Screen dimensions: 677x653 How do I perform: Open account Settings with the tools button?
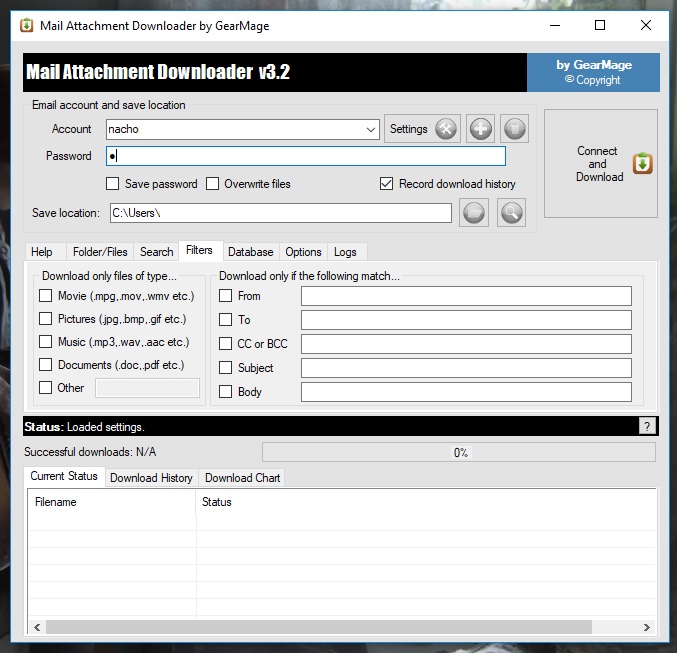click(x=421, y=129)
